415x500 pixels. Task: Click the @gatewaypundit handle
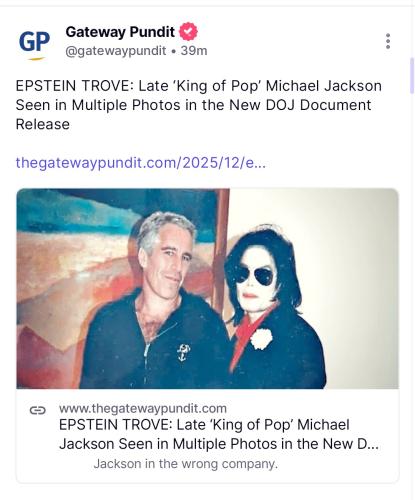pos(116,51)
